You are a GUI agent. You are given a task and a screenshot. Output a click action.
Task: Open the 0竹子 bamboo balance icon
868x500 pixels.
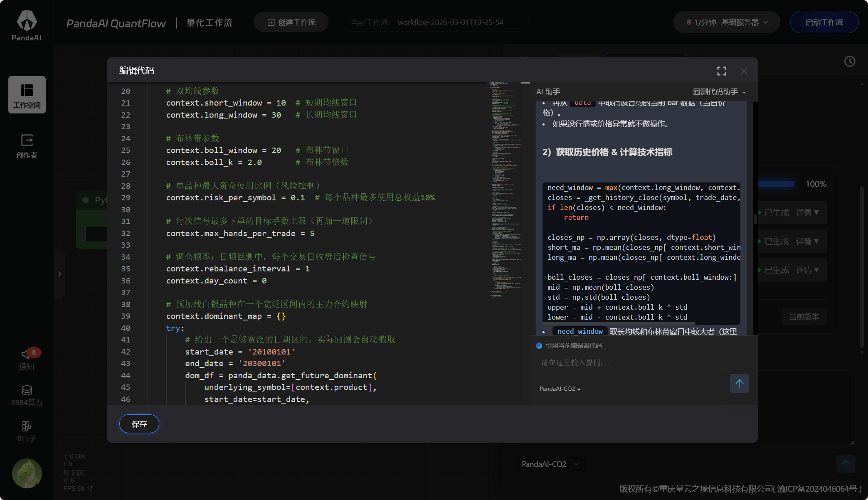(x=27, y=431)
